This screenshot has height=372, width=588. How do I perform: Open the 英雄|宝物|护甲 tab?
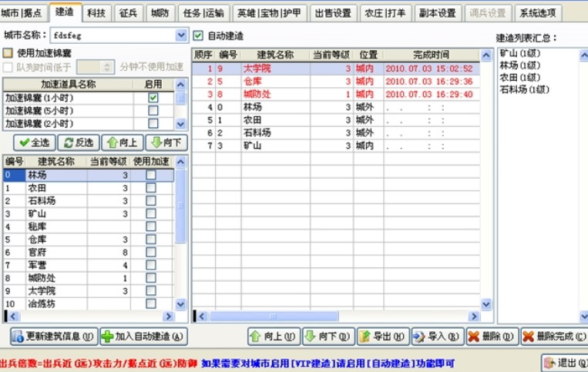[270, 13]
